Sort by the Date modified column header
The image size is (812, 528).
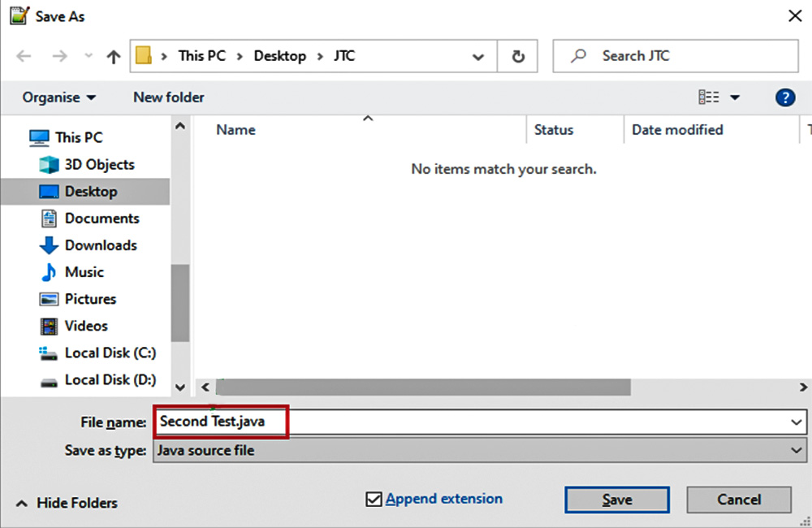coord(677,130)
